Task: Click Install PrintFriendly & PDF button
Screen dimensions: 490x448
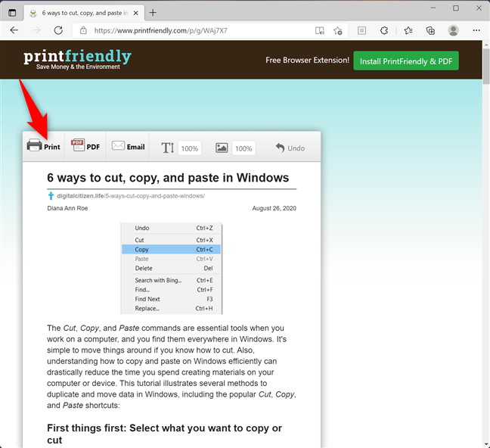Action: point(406,61)
